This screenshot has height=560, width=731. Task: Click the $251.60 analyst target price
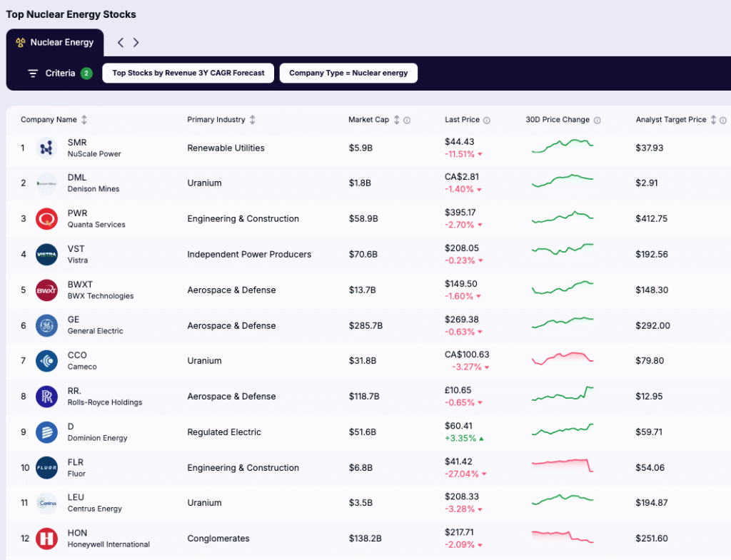click(x=652, y=539)
